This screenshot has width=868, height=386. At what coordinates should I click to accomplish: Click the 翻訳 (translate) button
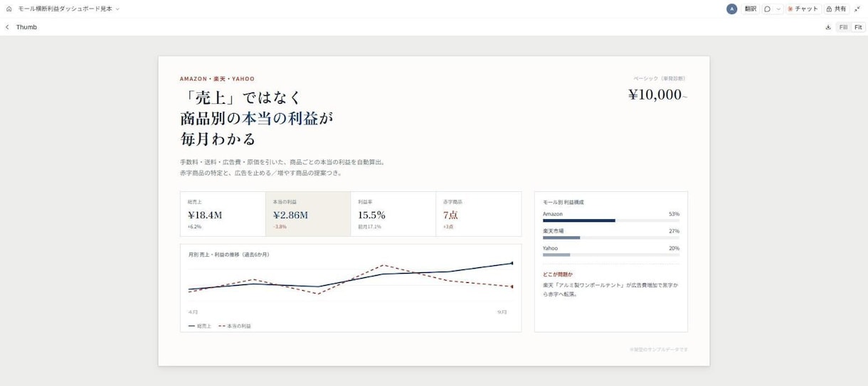point(751,9)
